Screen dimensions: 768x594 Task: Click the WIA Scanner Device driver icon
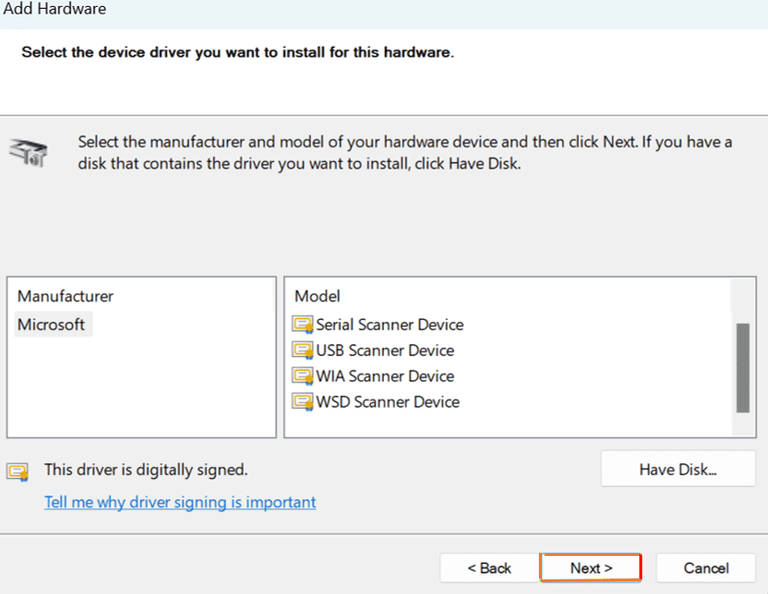(x=302, y=376)
